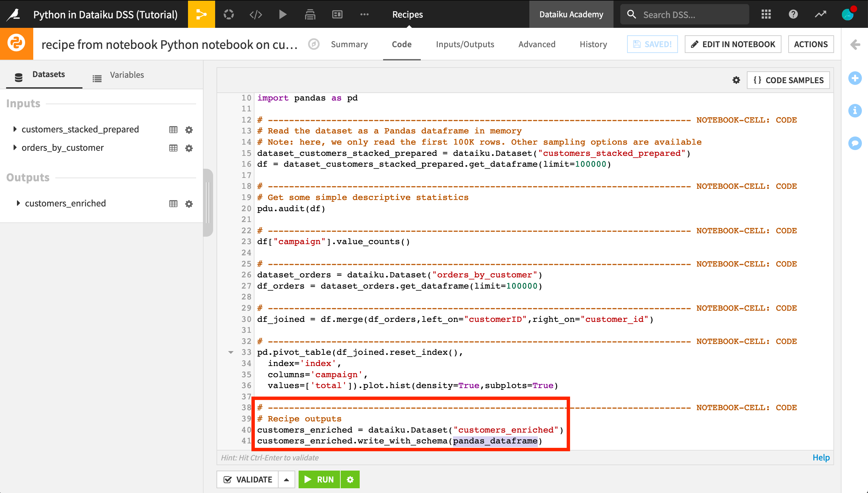Click the blue plus icon in sidebar
868x493 pixels.
855,78
